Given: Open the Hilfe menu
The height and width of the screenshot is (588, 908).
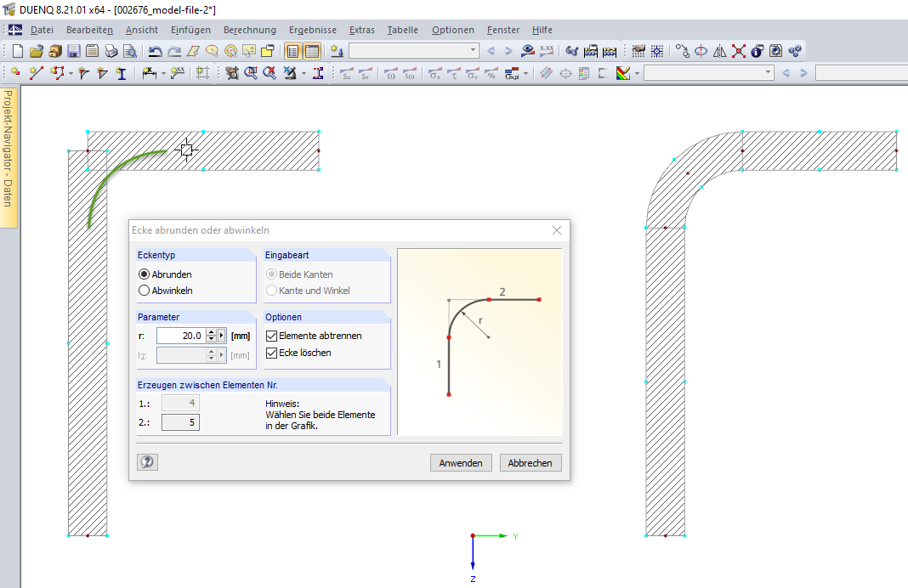Looking at the screenshot, I should coord(542,30).
